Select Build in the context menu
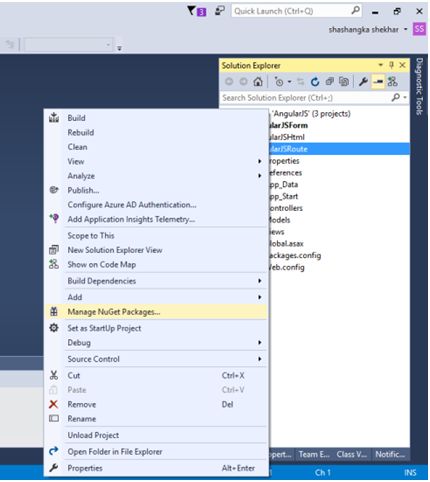 click(156, 118)
